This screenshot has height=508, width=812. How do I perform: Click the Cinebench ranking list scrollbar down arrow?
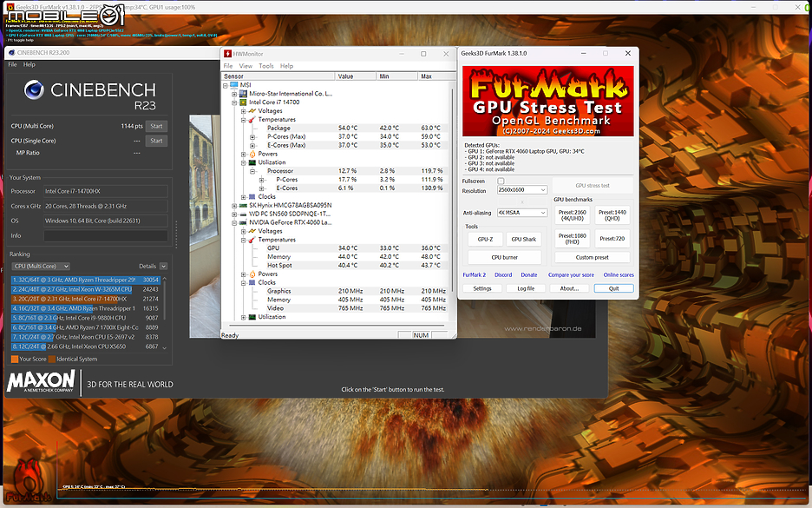pyautogui.click(x=165, y=348)
